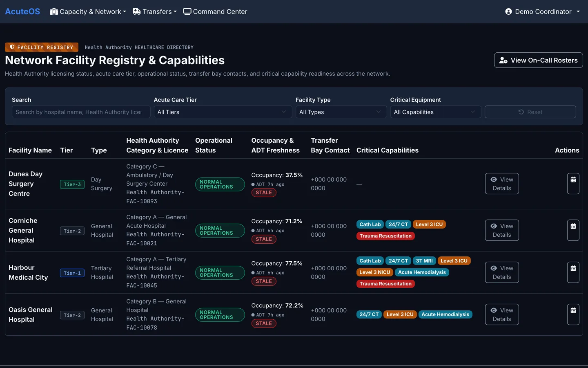Click Tier-2 badge in Corniche General row
This screenshot has height=368, width=588.
click(x=72, y=231)
